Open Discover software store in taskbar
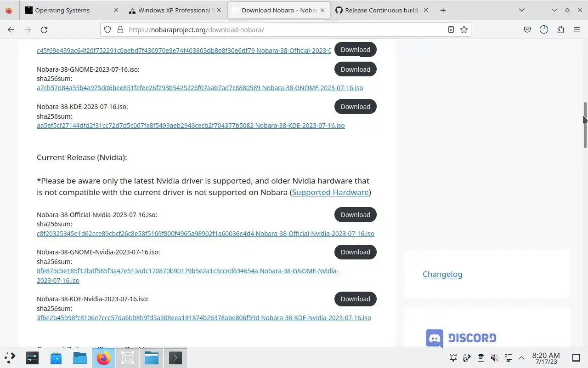 (56, 357)
